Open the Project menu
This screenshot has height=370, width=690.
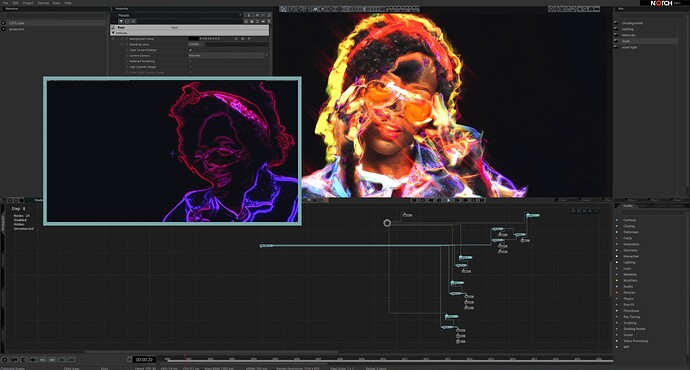click(28, 3)
